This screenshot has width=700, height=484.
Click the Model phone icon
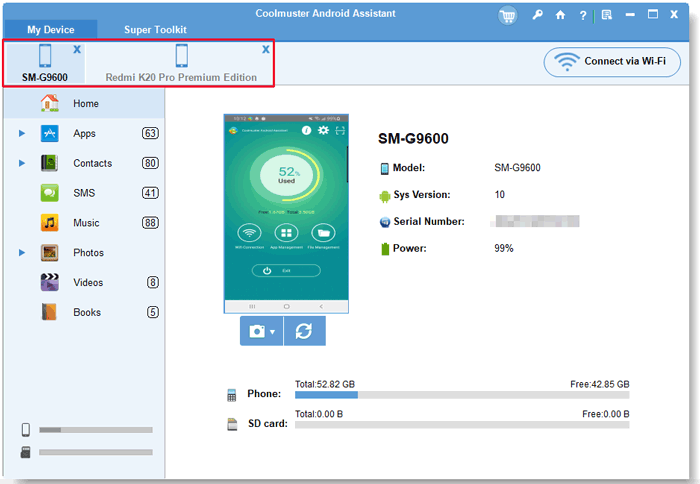pos(384,168)
